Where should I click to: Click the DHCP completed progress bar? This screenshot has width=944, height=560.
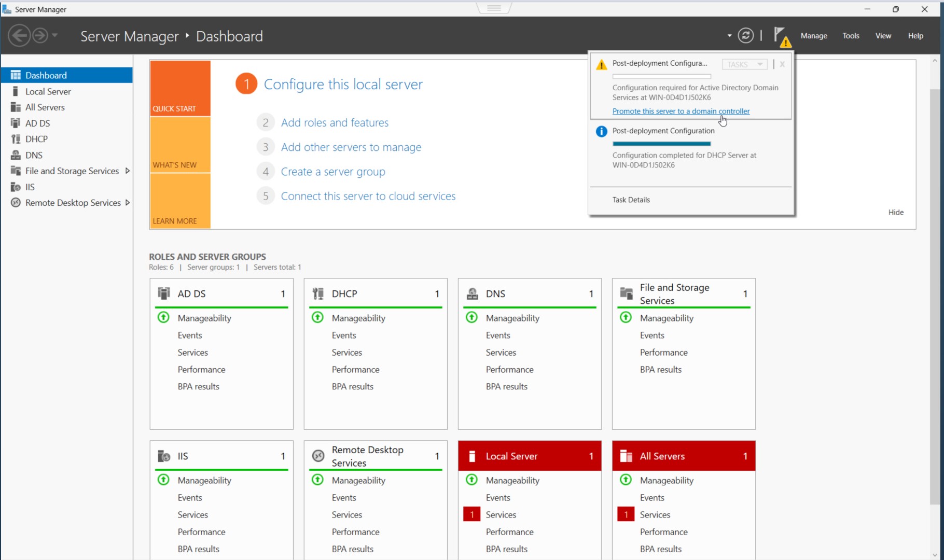pos(661,144)
